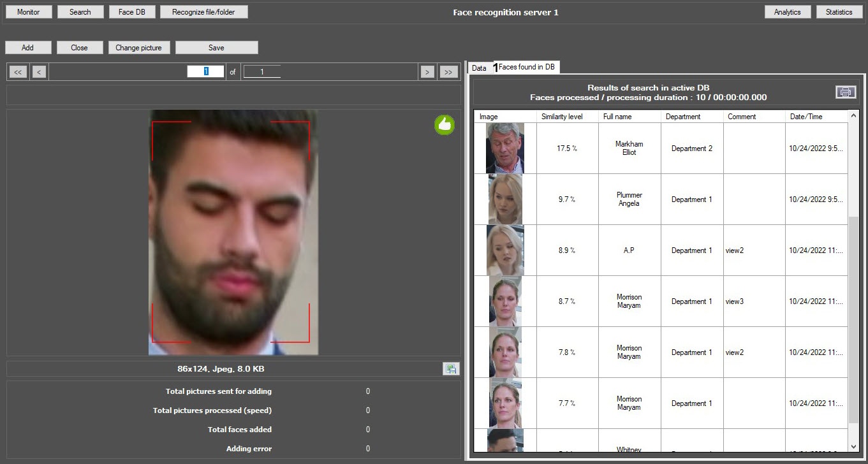
Task: Click the current picture number field
Action: coord(205,72)
